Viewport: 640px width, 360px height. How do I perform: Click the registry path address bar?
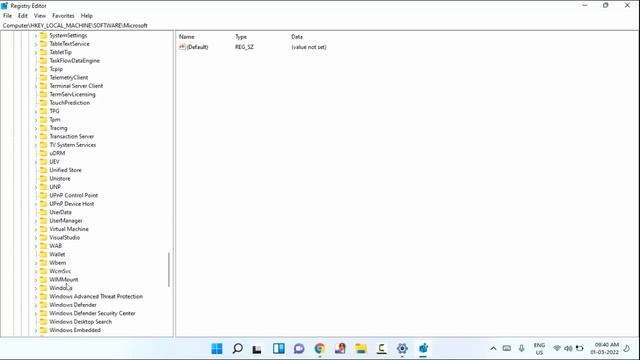320,25
